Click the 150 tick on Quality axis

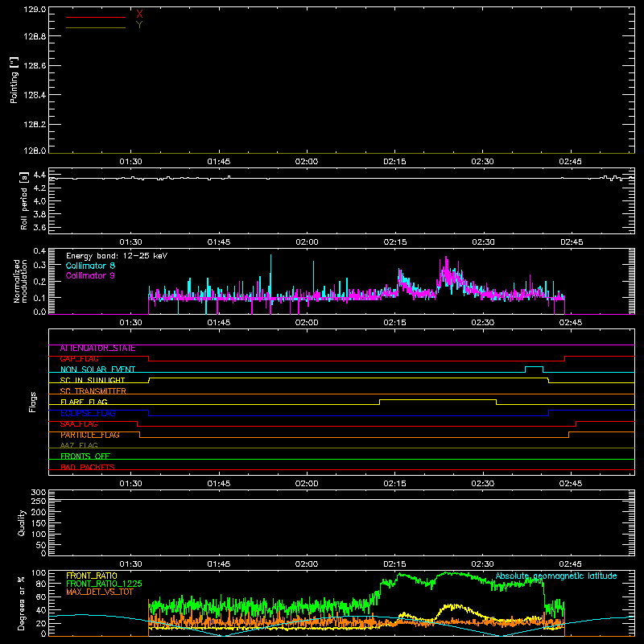(39, 523)
